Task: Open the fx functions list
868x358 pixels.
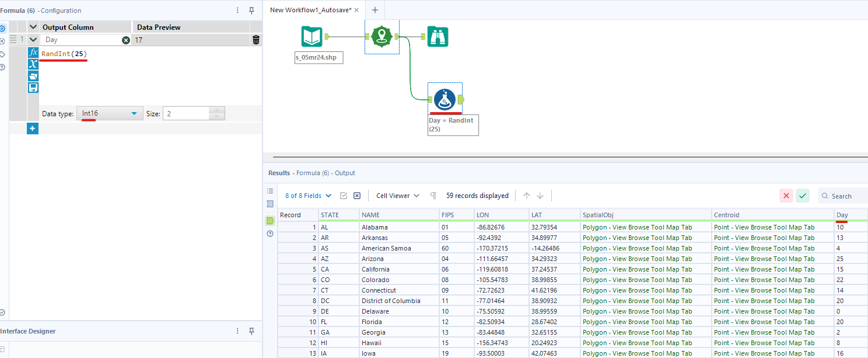Action: click(33, 53)
